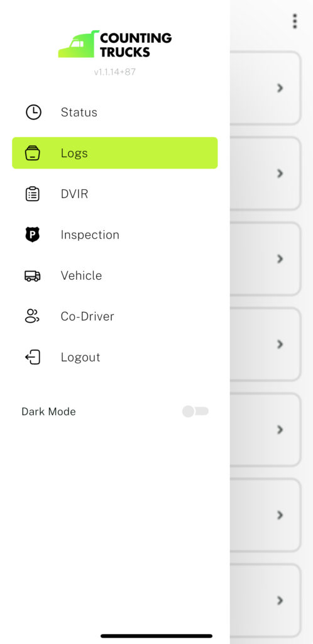Select the highlighted Logs menu item
This screenshot has width=313, height=644.
pos(115,153)
